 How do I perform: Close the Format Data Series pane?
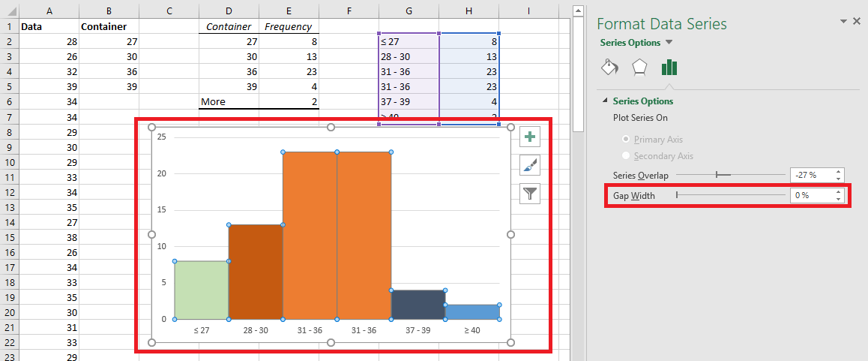click(x=856, y=21)
